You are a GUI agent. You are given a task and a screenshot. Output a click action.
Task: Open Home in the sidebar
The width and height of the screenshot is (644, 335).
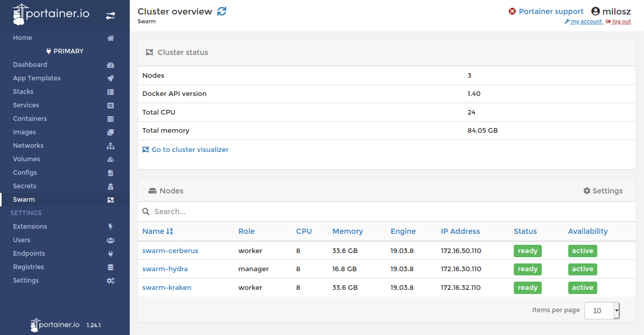22,38
